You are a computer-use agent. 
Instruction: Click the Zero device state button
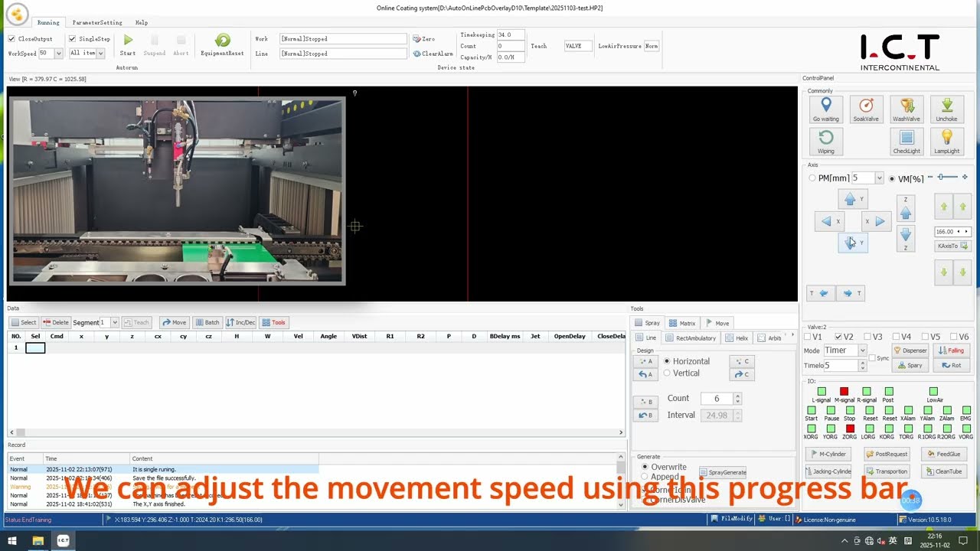[x=423, y=38]
